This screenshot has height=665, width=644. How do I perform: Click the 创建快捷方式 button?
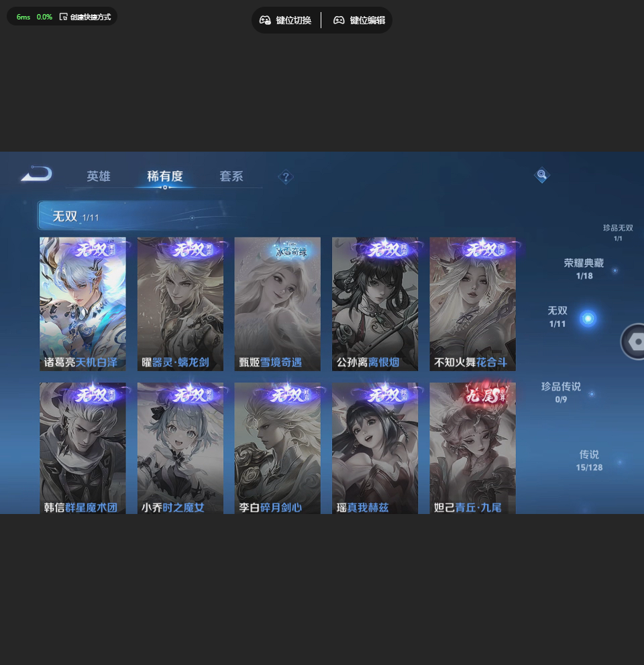[x=85, y=17]
